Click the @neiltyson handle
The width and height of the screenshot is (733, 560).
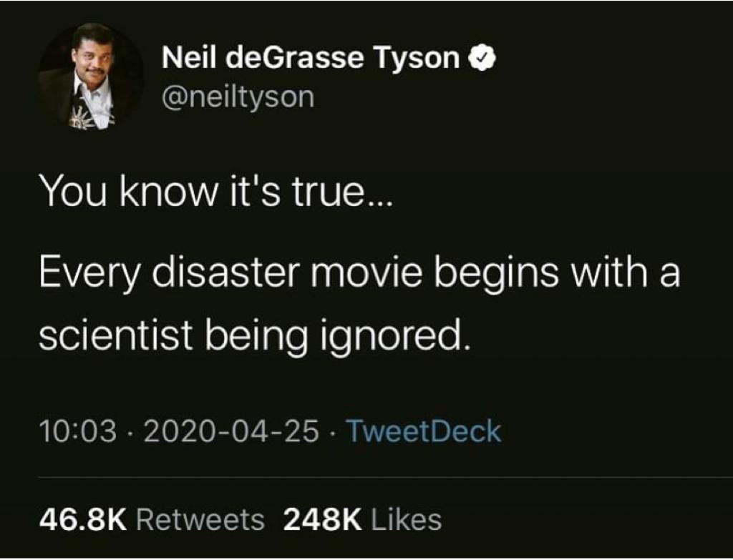coord(238,97)
